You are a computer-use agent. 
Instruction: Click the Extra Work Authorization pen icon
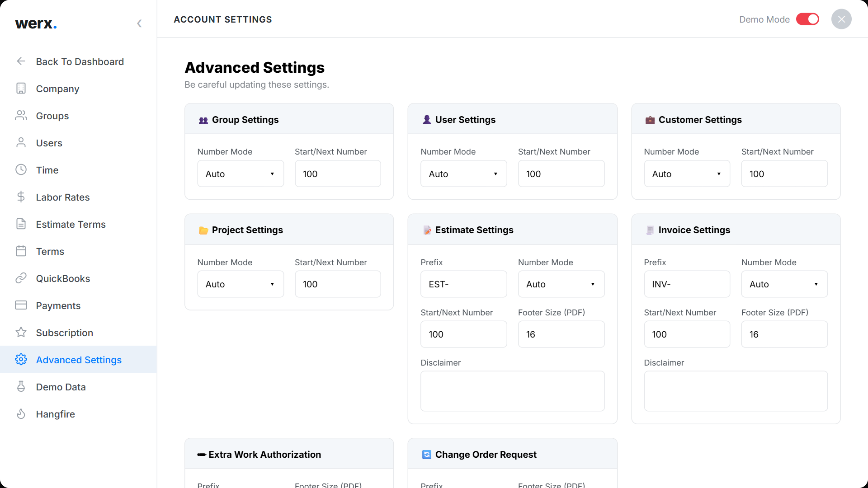[202, 455]
